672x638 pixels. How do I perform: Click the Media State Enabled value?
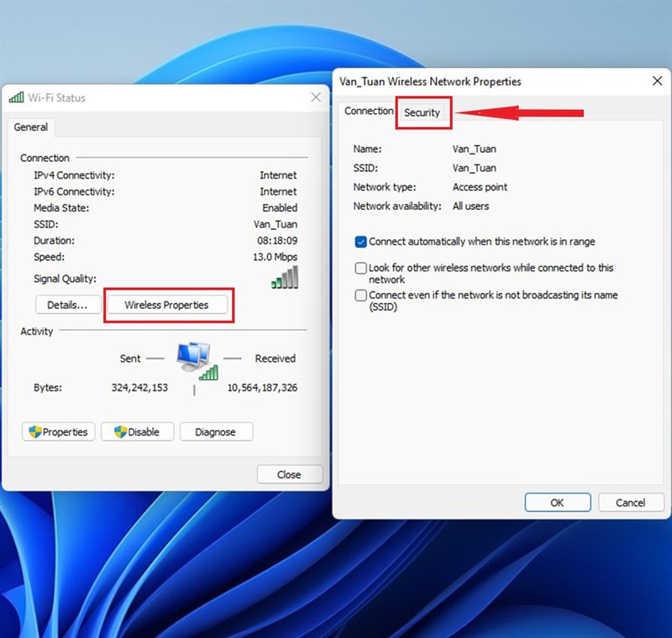280,207
